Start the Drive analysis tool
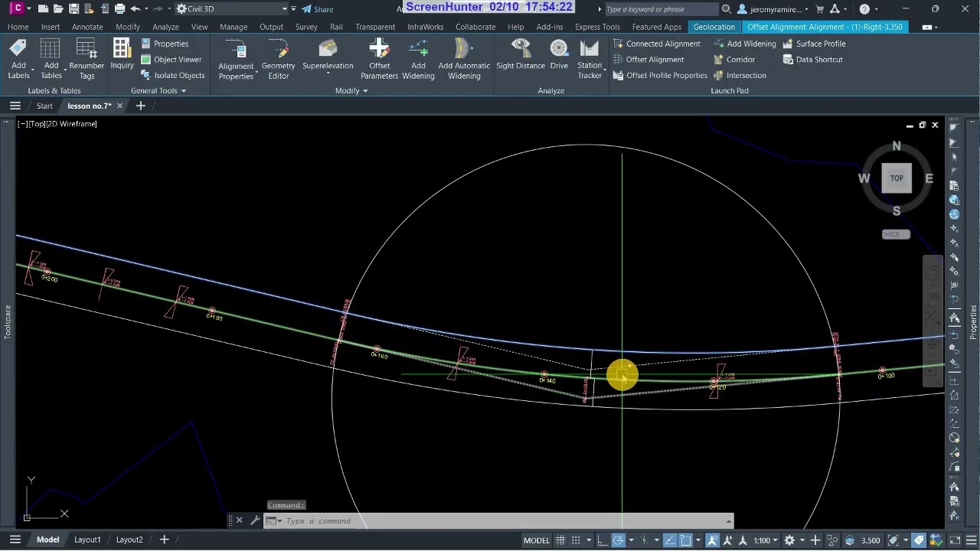 [x=559, y=54]
